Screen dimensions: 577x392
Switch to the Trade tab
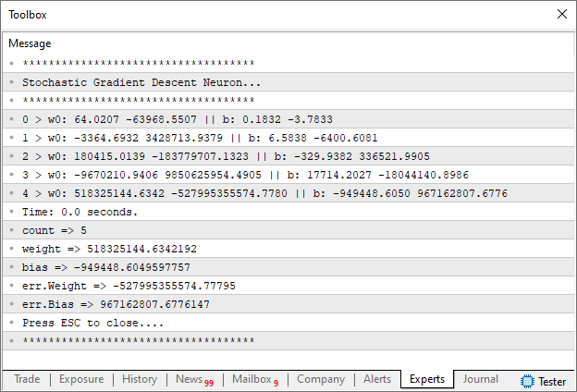click(x=27, y=379)
